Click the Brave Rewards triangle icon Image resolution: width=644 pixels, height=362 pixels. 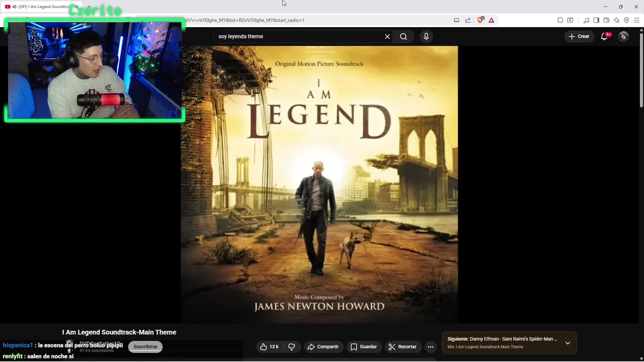click(491, 20)
